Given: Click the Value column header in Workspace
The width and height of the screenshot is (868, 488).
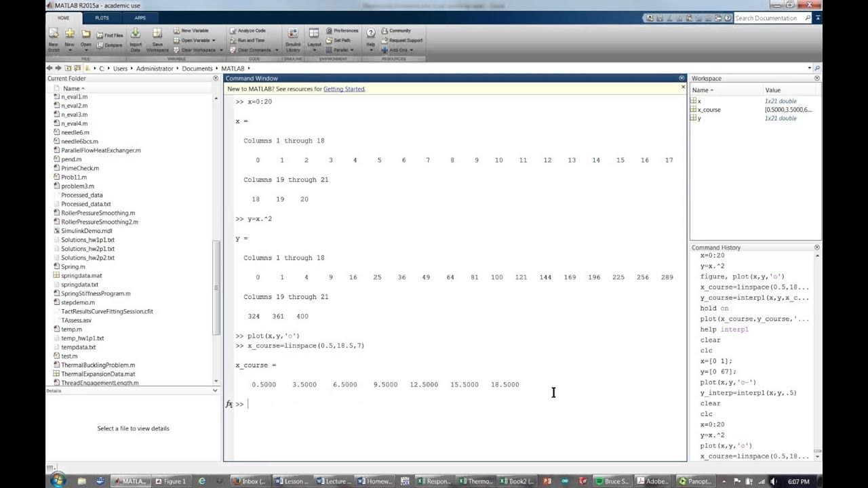Looking at the screenshot, I should [773, 90].
